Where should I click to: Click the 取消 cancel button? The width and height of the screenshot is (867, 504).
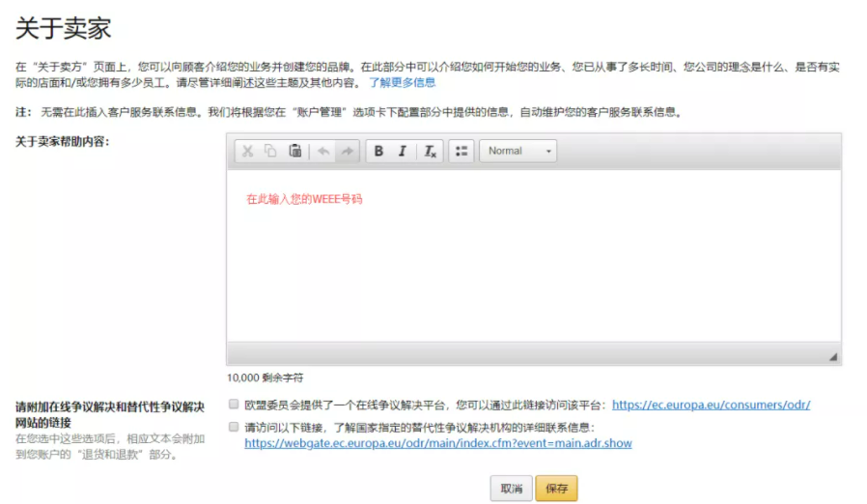[x=511, y=489]
